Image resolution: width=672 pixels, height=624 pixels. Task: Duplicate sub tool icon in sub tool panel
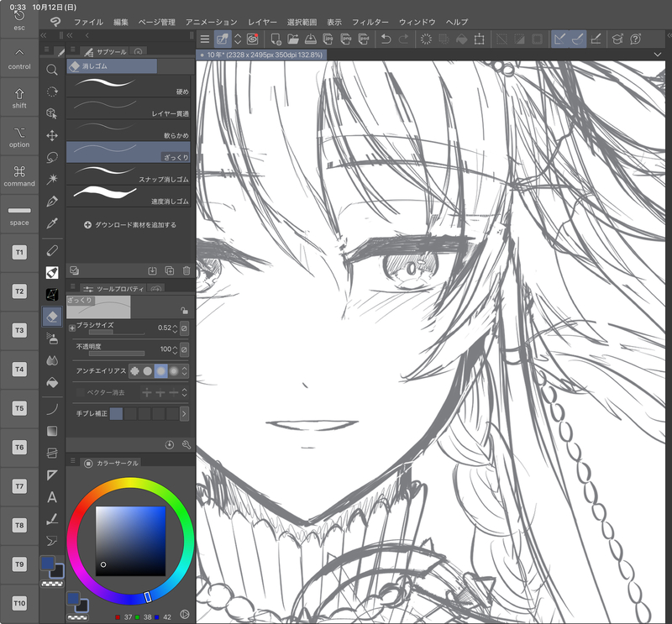tap(170, 271)
